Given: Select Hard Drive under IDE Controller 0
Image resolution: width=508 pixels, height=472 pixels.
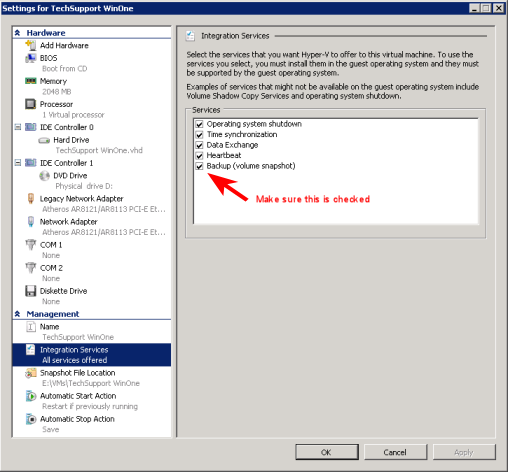Looking at the screenshot, I should [71, 140].
